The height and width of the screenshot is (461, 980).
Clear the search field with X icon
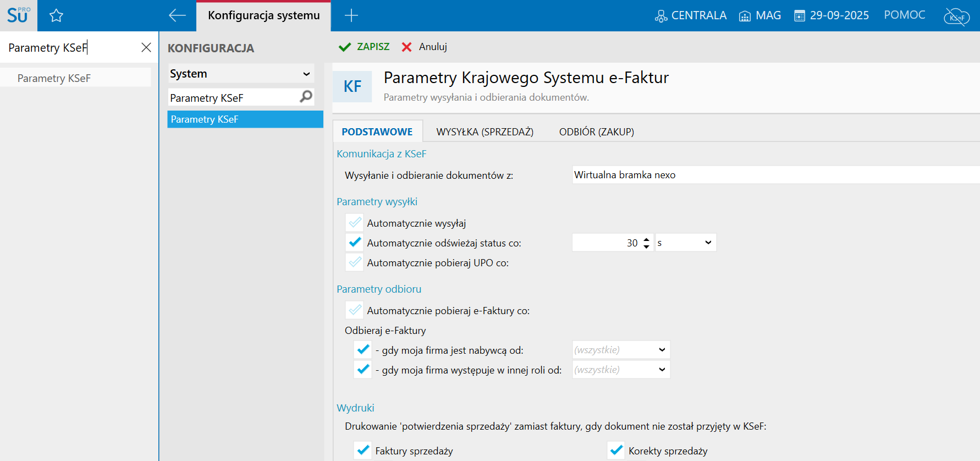tap(146, 47)
